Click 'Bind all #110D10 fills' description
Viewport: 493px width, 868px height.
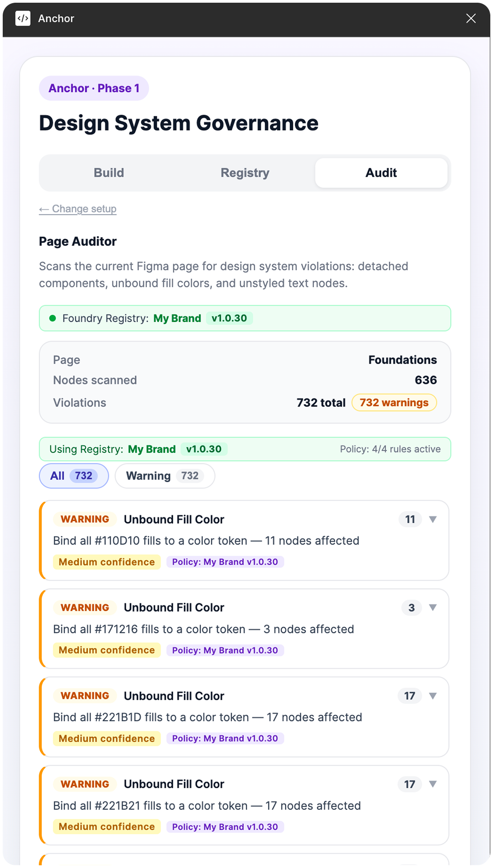click(206, 541)
